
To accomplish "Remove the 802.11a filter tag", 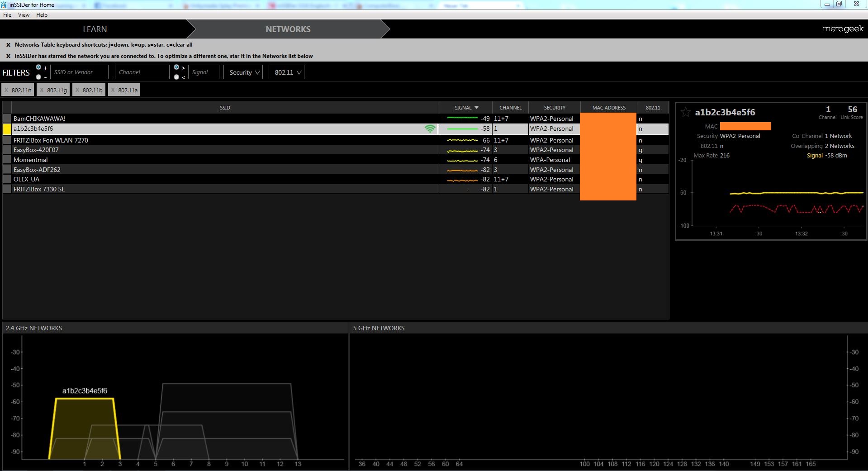I will [x=113, y=90].
